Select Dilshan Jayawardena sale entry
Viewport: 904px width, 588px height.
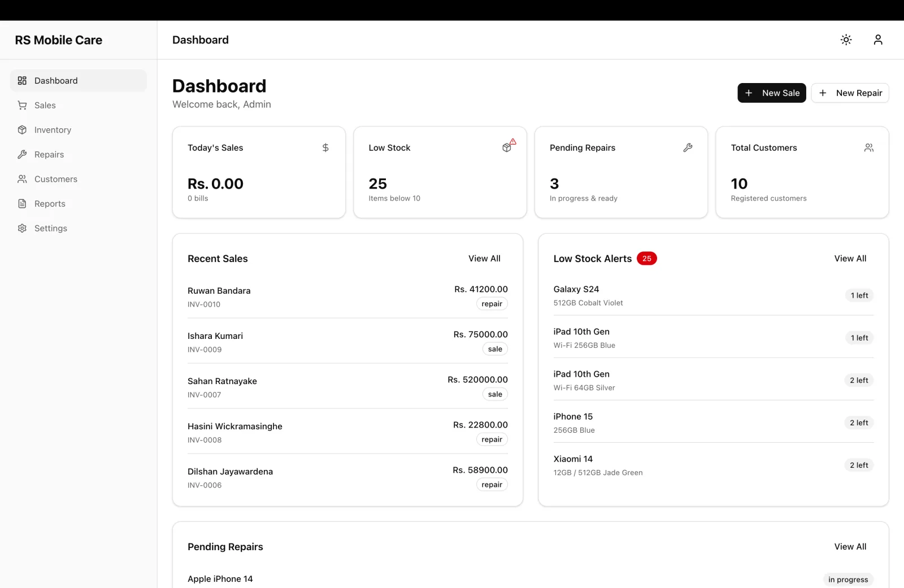click(347, 477)
